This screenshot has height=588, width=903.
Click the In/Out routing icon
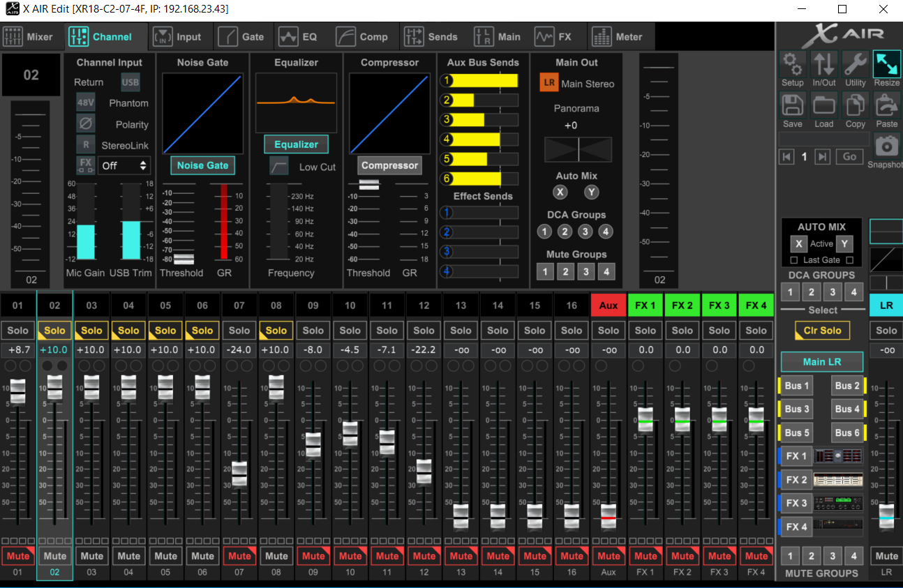pos(824,64)
